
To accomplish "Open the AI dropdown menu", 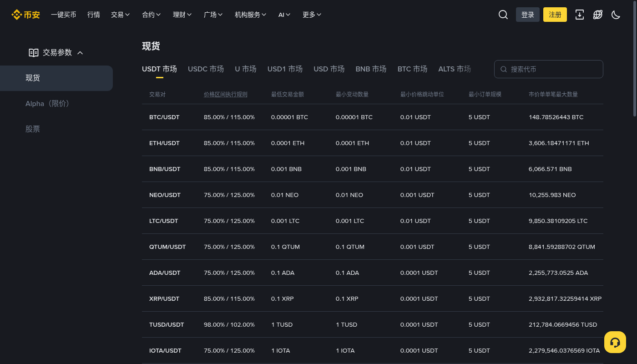I will (285, 15).
